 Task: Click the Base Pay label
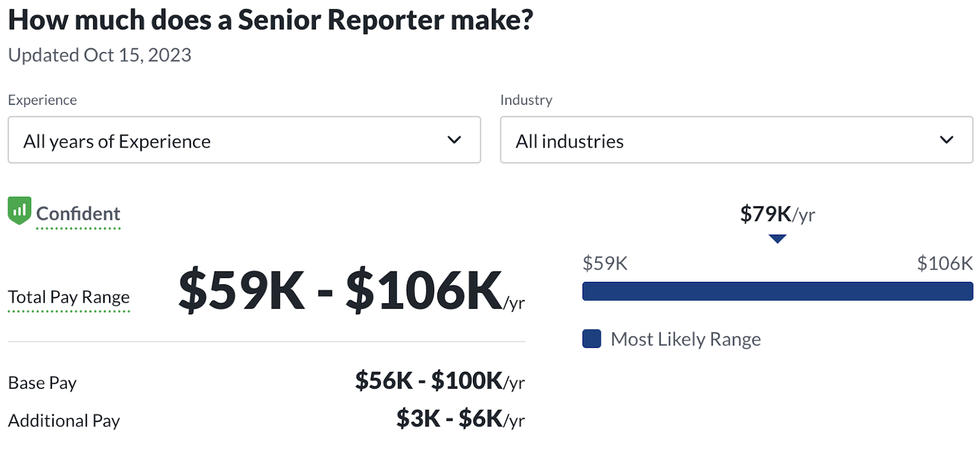[x=42, y=383]
